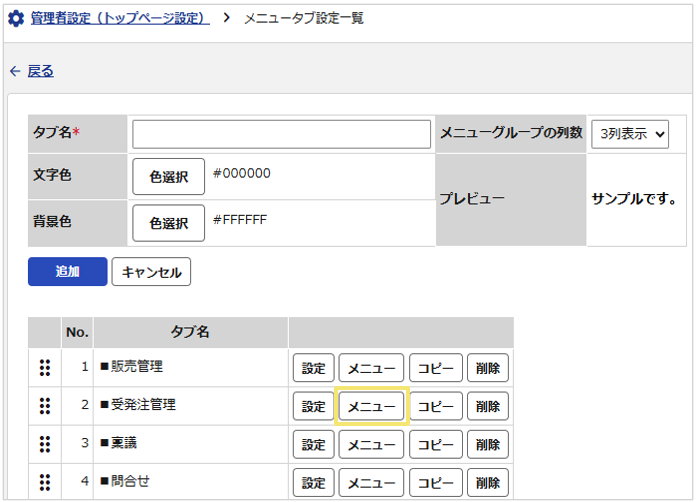Screen dimensions: 697x502
Task: Go back using the 戻る link
Action: 40,71
